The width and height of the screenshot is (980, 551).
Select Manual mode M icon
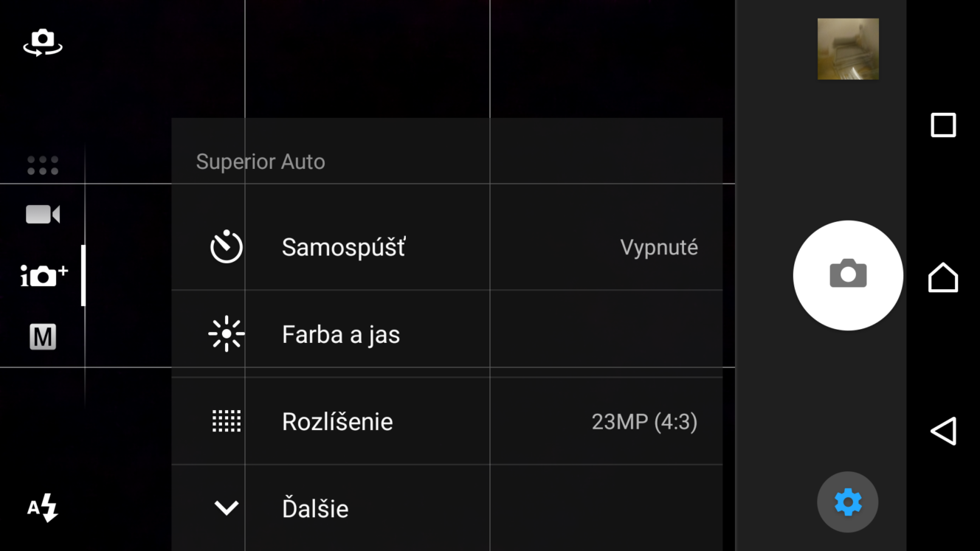[x=43, y=337]
